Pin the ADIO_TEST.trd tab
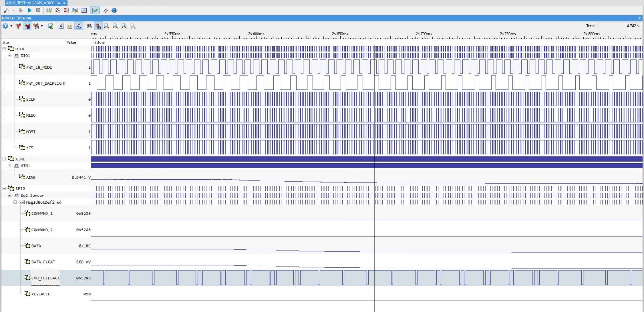644x312 pixels. 58,3
